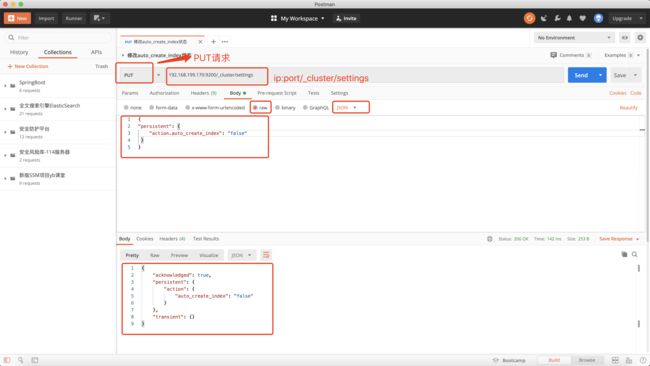This screenshot has width=650, height=366.
Task: Open the Pre-request Script tab
Action: click(276, 93)
